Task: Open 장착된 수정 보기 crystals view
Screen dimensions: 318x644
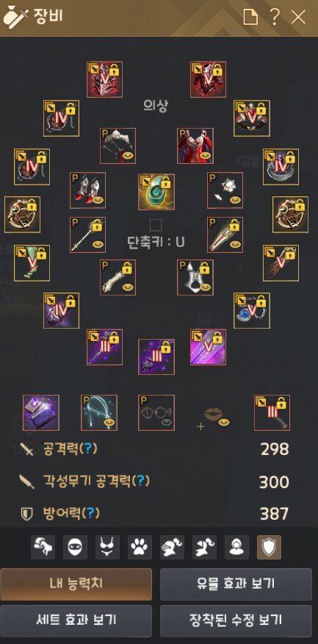Action: click(x=236, y=620)
